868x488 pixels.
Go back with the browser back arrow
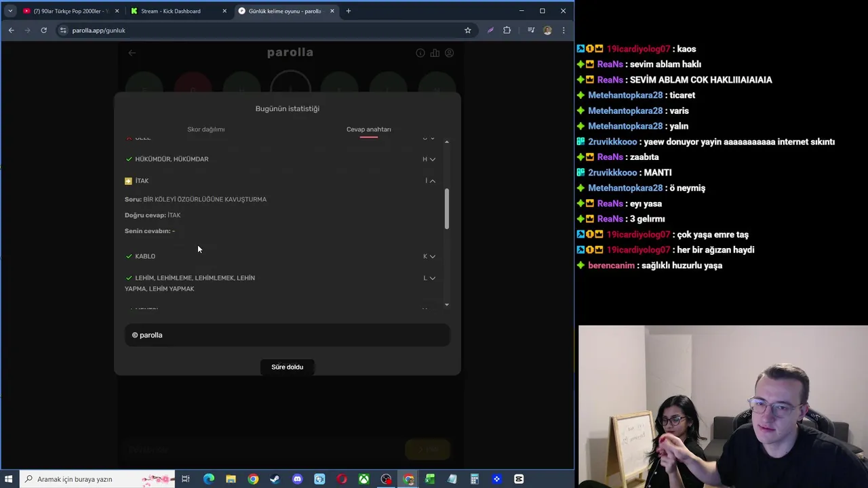click(x=11, y=30)
